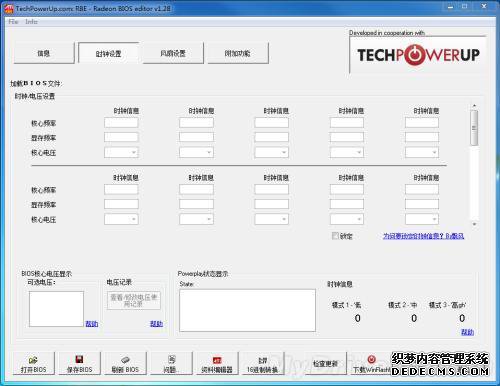Click first 核心频率 input field in top row
The height and width of the screenshot is (386, 500).
(121, 123)
